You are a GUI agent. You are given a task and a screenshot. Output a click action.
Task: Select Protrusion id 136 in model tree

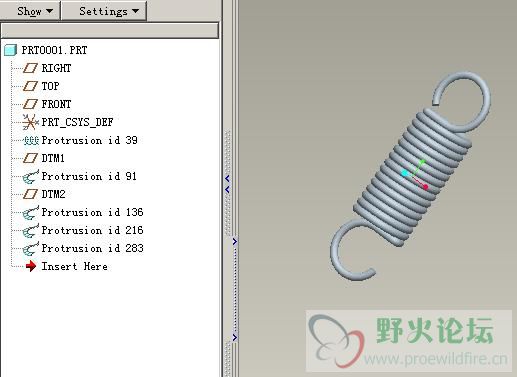click(92, 212)
